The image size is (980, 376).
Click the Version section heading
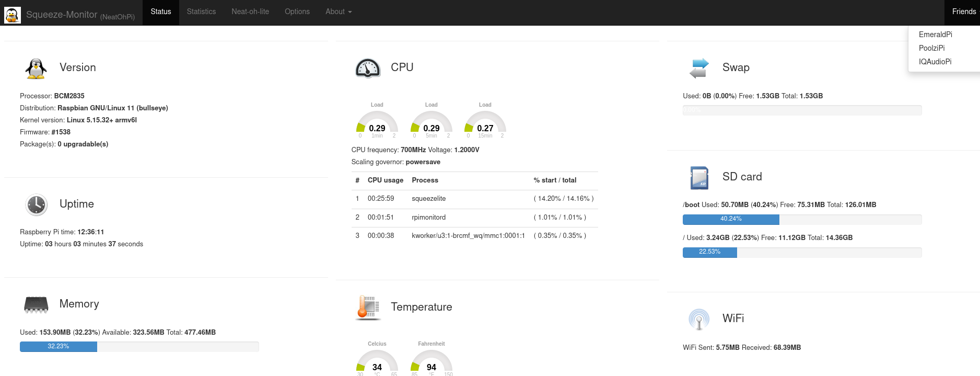click(78, 67)
